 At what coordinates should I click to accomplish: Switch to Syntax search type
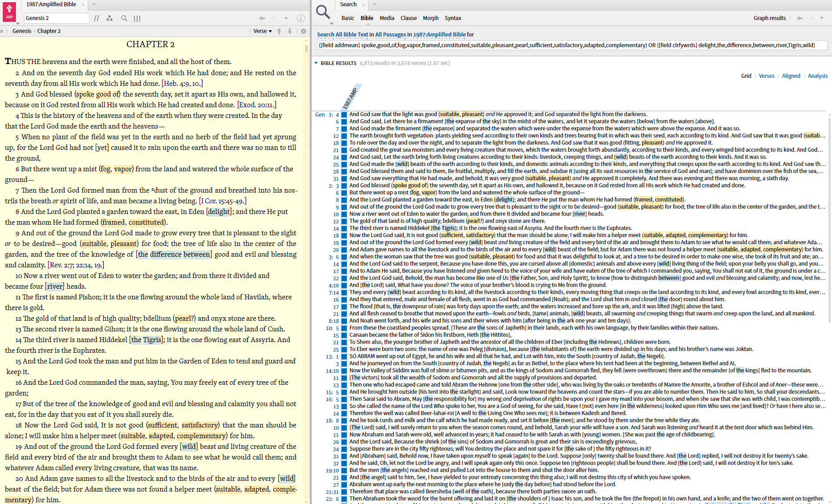[453, 18]
